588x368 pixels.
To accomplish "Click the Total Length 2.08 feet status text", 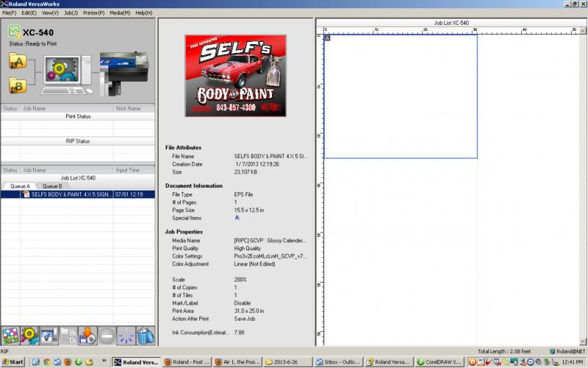I will coord(504,352).
